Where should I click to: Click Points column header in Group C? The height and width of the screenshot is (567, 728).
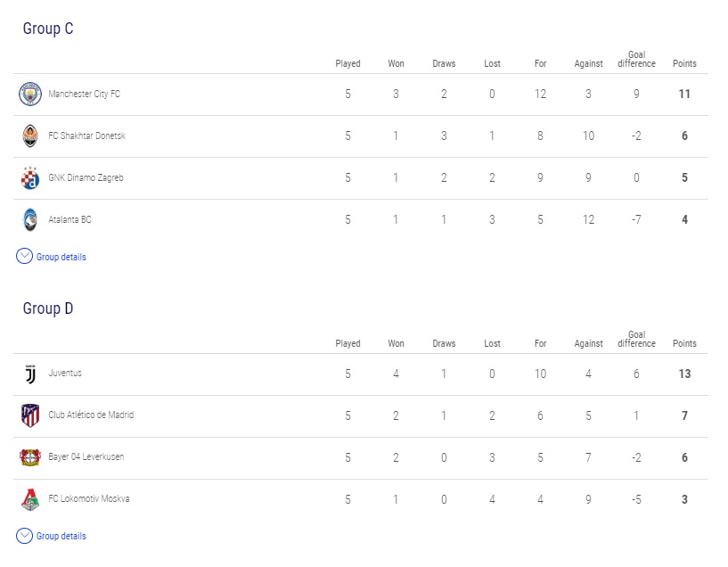coord(684,63)
